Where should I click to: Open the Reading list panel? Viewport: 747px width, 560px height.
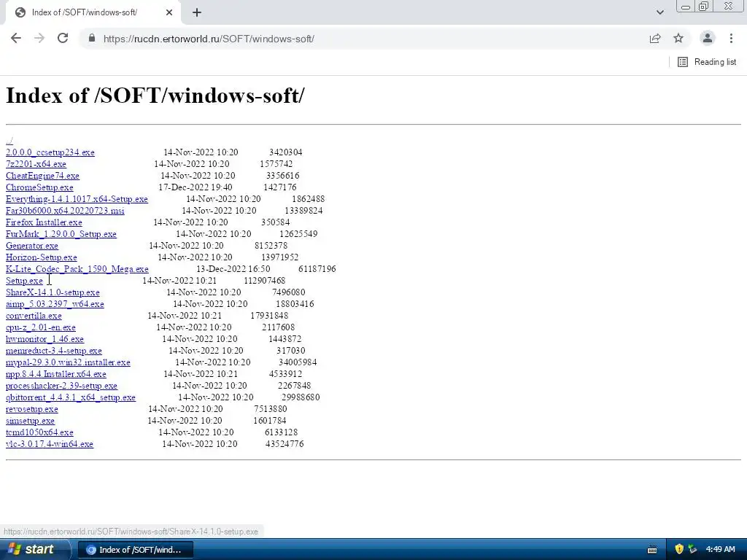coord(707,62)
